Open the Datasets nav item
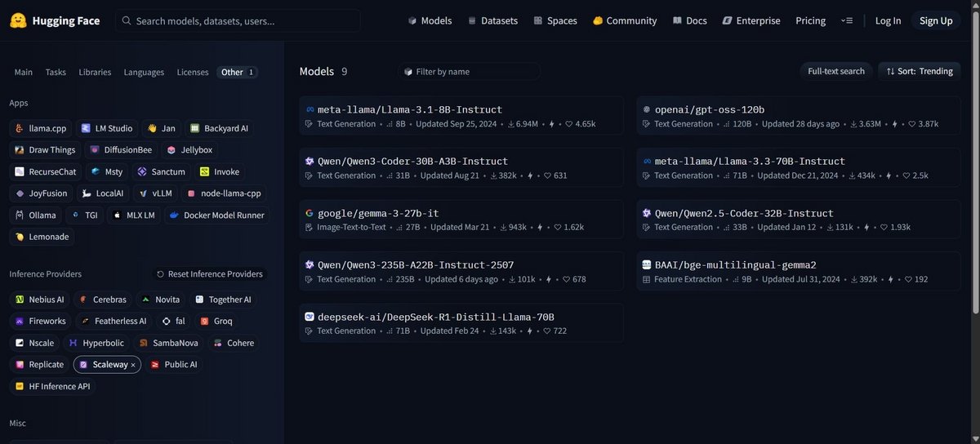The height and width of the screenshot is (444, 980). coord(492,20)
